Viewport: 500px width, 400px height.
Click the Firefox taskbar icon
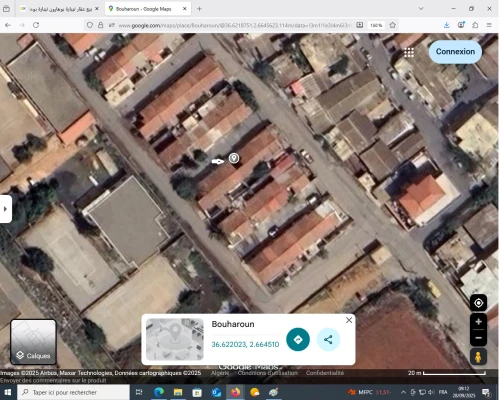(x=235, y=392)
